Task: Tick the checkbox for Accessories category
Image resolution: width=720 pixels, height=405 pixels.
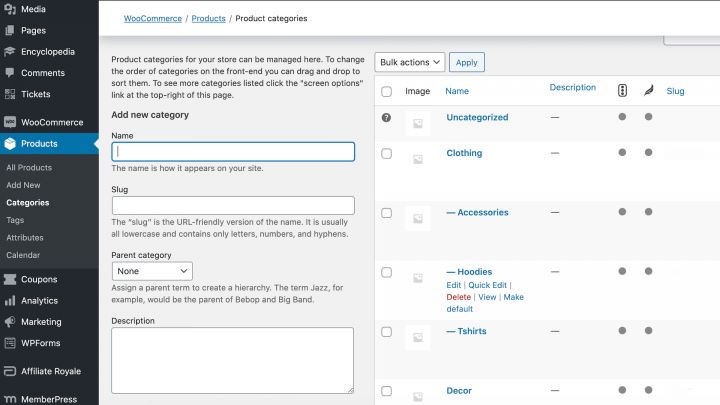Action: click(386, 213)
